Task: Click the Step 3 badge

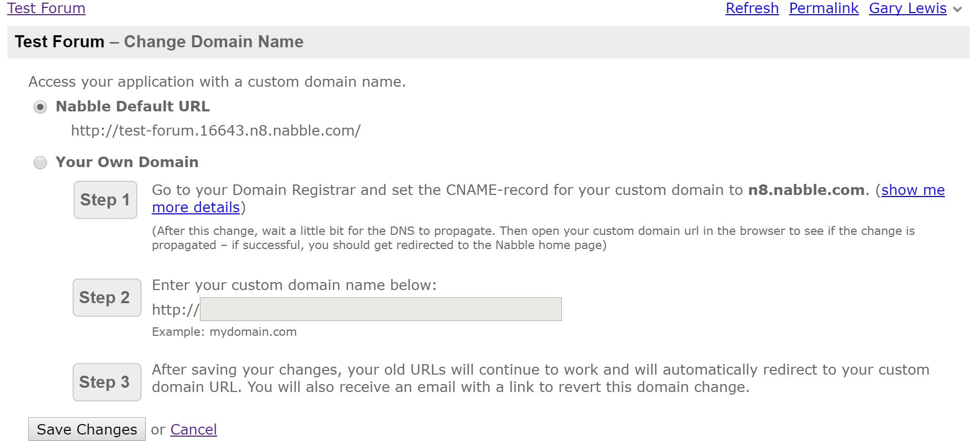Action: pyautogui.click(x=107, y=382)
